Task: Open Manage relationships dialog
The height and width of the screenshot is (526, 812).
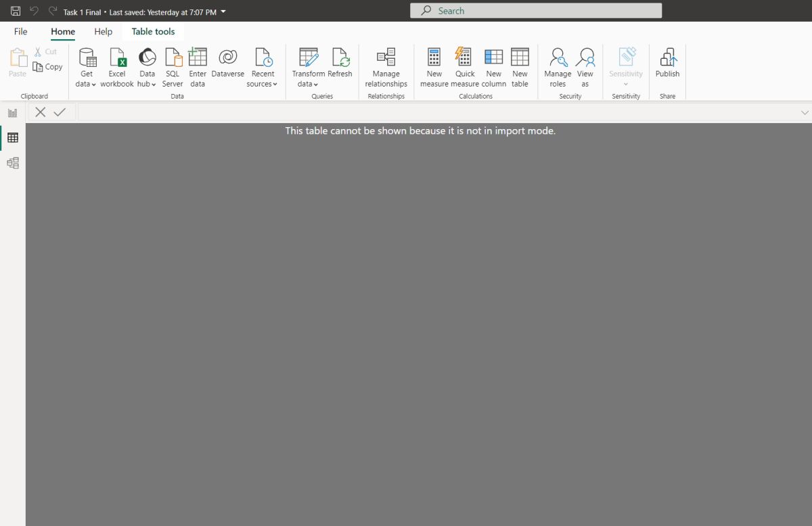Action: click(386, 68)
